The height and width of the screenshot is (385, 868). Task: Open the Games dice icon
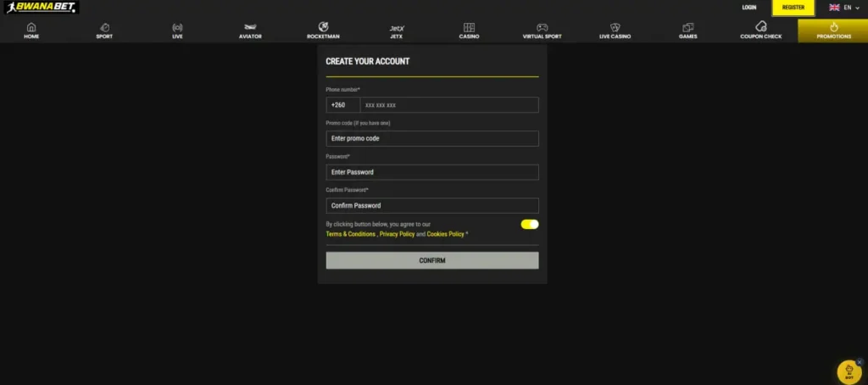688,27
